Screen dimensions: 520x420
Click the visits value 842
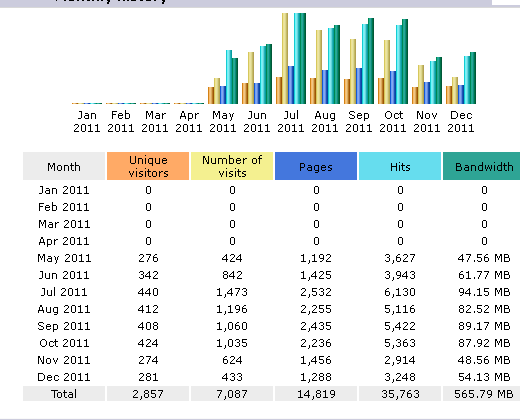(x=232, y=275)
